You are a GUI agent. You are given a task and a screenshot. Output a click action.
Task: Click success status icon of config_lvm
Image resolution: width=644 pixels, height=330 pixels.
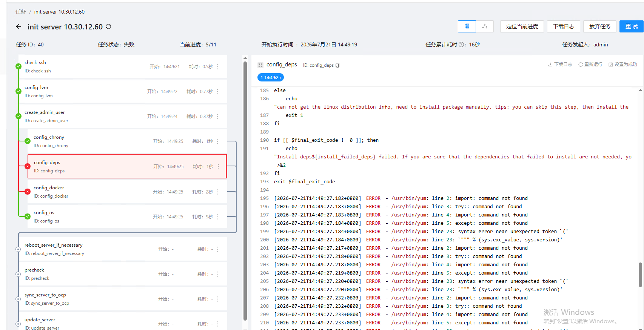click(18, 91)
